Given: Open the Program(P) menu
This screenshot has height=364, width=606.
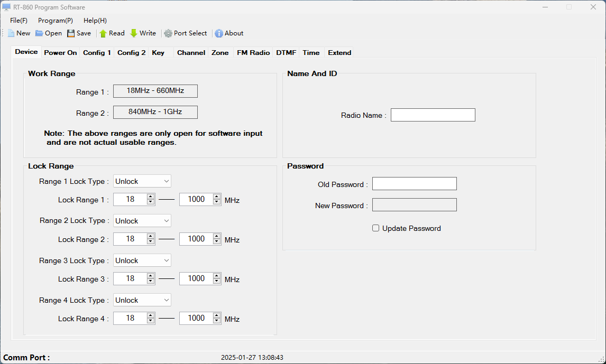Looking at the screenshot, I should click(x=56, y=21).
